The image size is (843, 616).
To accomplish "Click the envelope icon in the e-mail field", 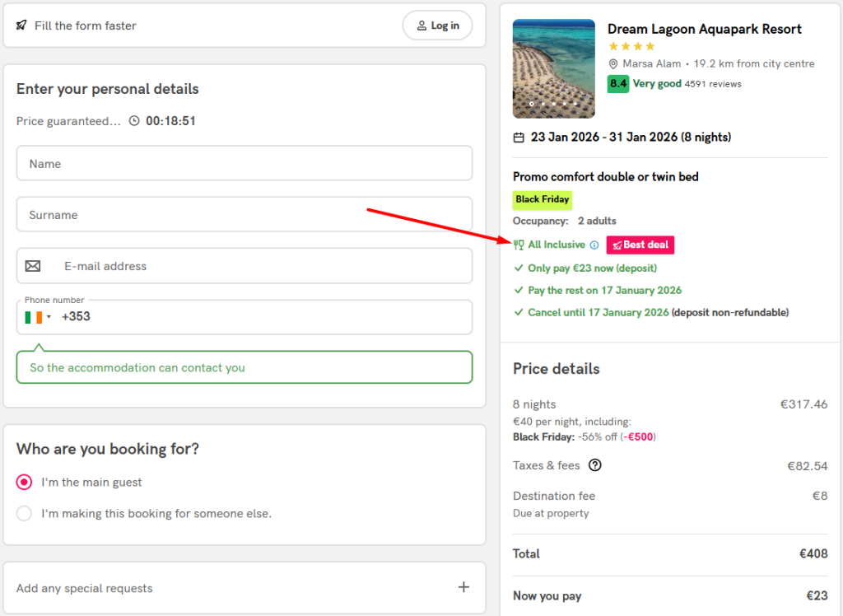I will click(x=33, y=266).
